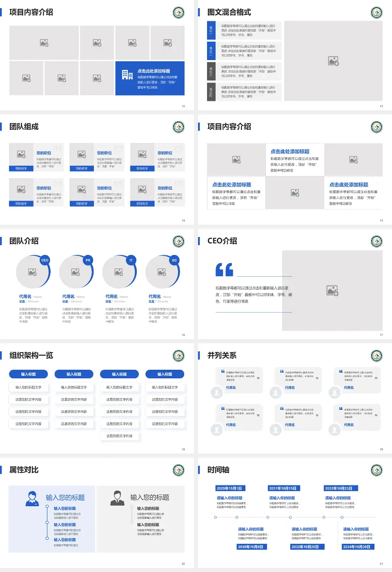Click the logo emblem on the 时间轴 slide

point(376,470)
